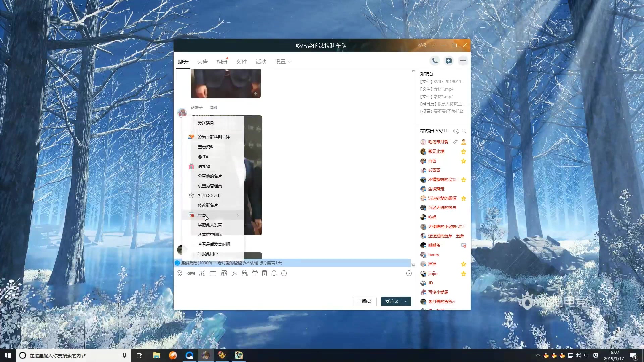Click the red envelope icon
This screenshot has width=644, height=362.
(x=264, y=273)
